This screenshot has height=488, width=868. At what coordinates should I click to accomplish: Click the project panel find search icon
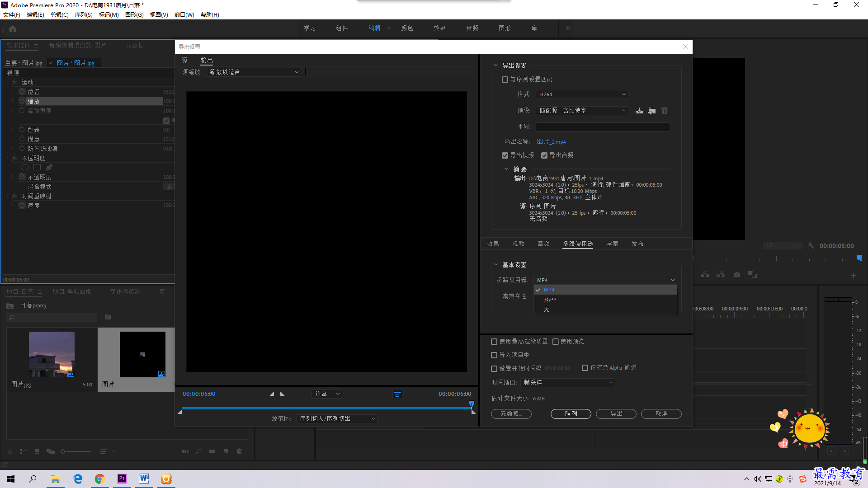tap(198, 451)
